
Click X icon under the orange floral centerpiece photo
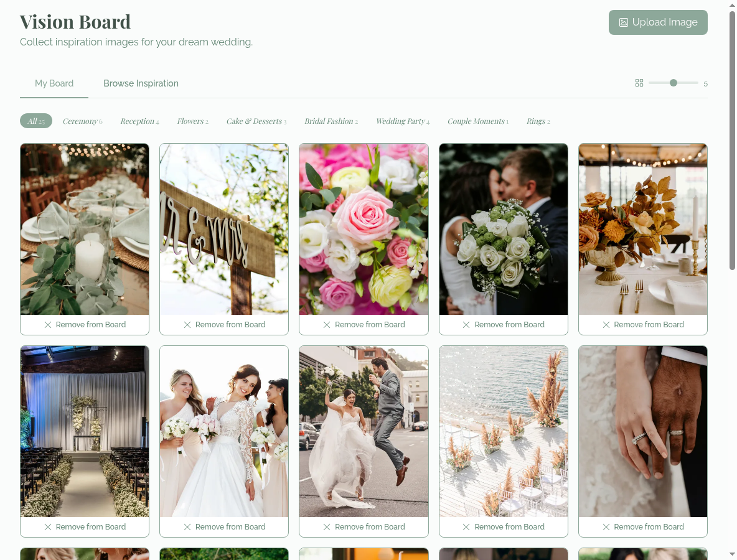[x=606, y=325]
